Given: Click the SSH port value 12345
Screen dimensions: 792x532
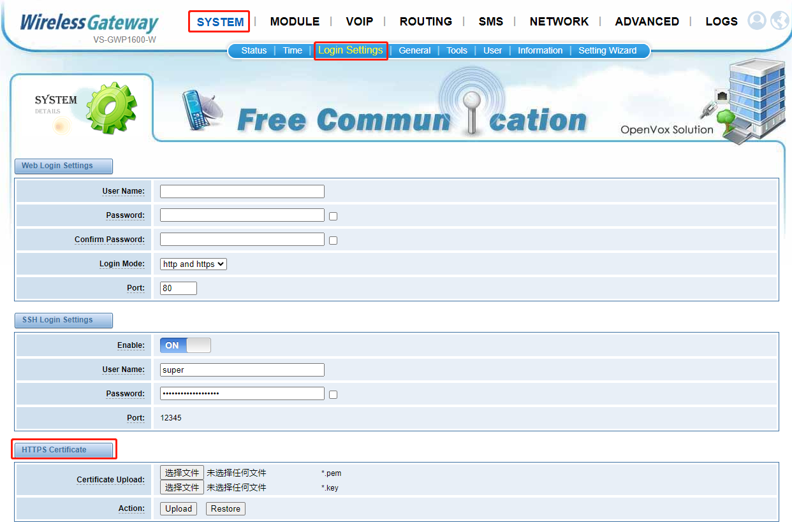Looking at the screenshot, I should (171, 418).
